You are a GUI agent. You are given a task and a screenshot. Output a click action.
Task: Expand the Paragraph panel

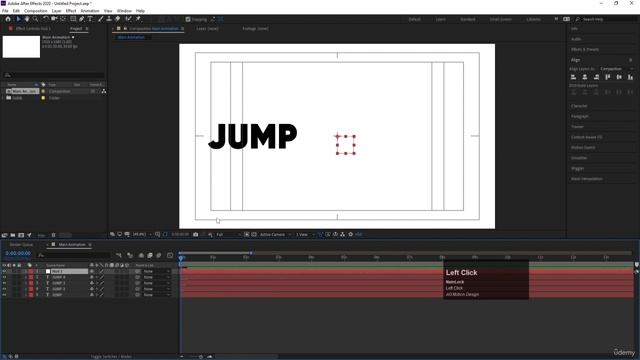[x=580, y=116]
